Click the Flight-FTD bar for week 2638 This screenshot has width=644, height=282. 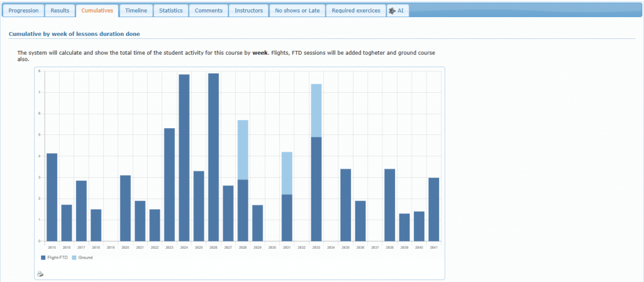(x=390, y=205)
